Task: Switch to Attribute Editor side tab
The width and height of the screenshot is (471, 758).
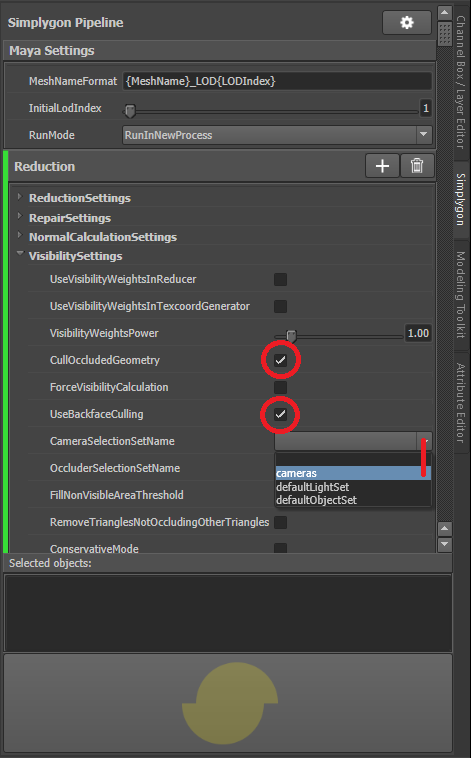Action: (461, 402)
